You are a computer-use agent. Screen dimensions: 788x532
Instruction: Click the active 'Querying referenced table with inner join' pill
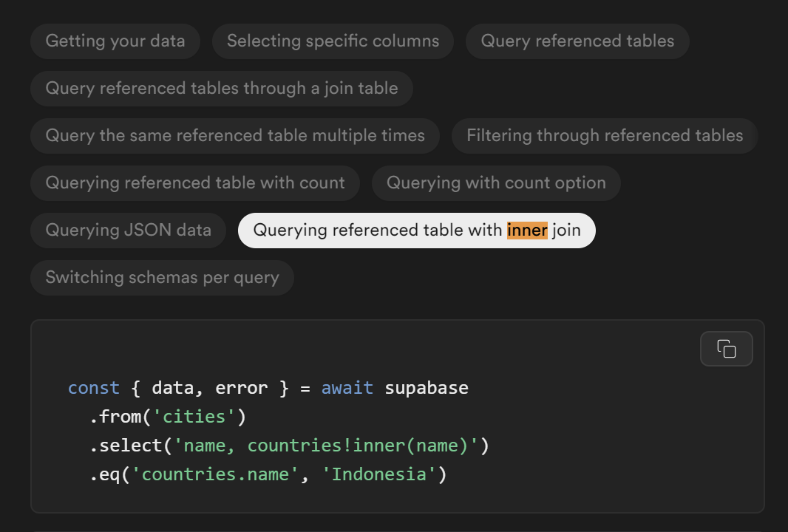[x=417, y=230]
